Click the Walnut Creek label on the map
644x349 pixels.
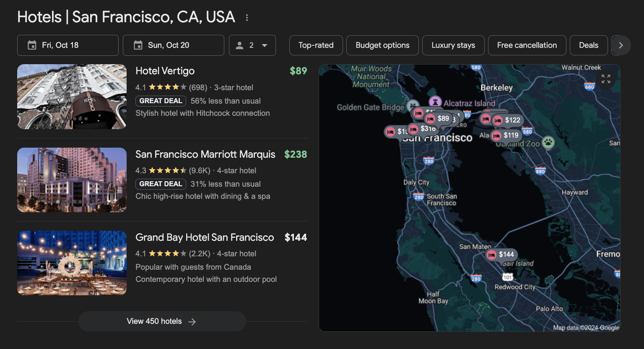(581, 68)
